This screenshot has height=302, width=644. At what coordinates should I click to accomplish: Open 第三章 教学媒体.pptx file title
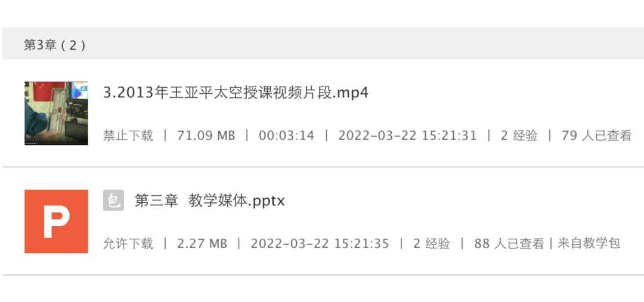click(x=210, y=201)
